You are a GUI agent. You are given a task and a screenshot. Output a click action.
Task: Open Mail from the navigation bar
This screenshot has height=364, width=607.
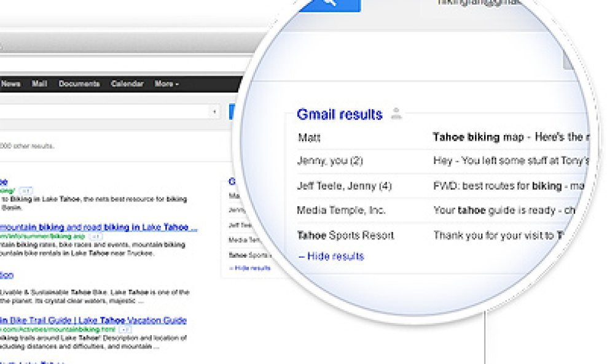(39, 83)
